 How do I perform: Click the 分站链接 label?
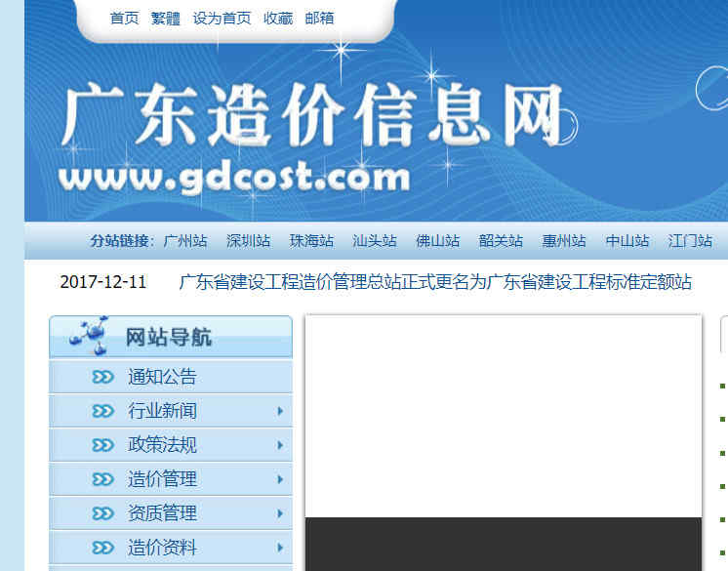click(x=122, y=241)
